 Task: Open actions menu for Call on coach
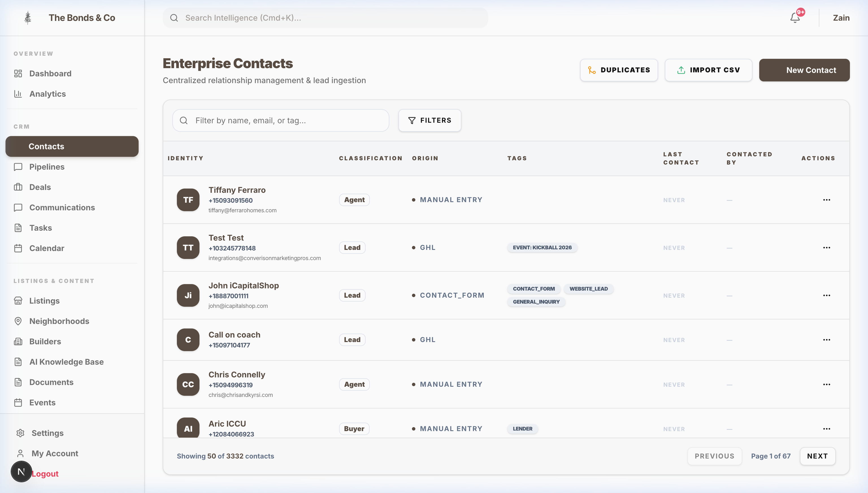click(x=826, y=340)
